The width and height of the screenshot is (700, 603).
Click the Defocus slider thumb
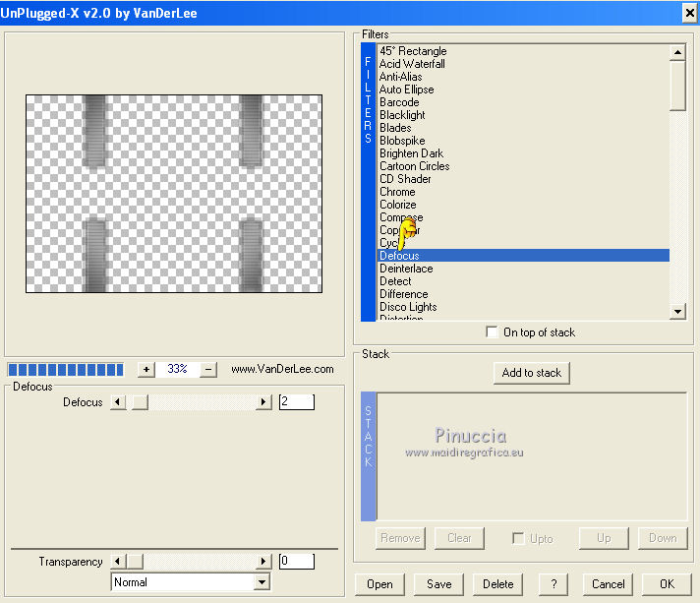(x=140, y=402)
